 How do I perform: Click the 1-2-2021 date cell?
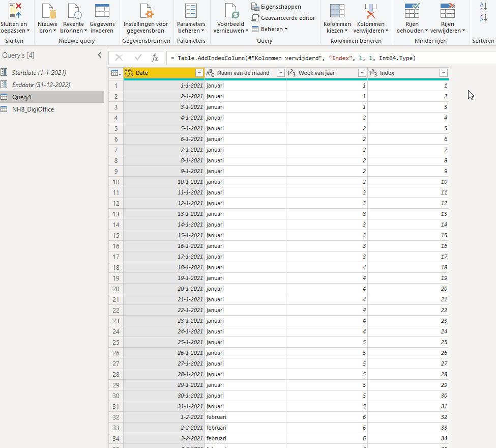coord(164,417)
